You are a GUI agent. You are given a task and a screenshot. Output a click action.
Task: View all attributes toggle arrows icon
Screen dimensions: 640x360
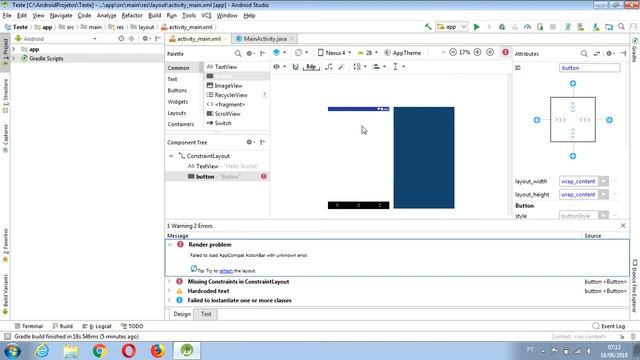597,53
